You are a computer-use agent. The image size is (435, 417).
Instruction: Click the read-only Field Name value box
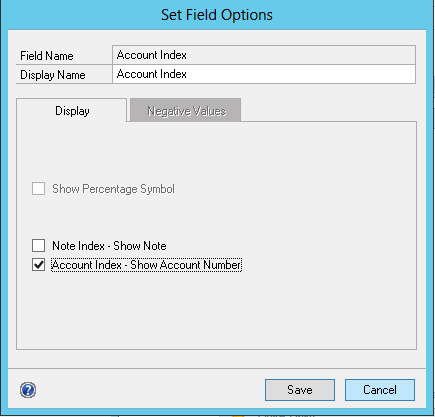pyautogui.click(x=264, y=55)
